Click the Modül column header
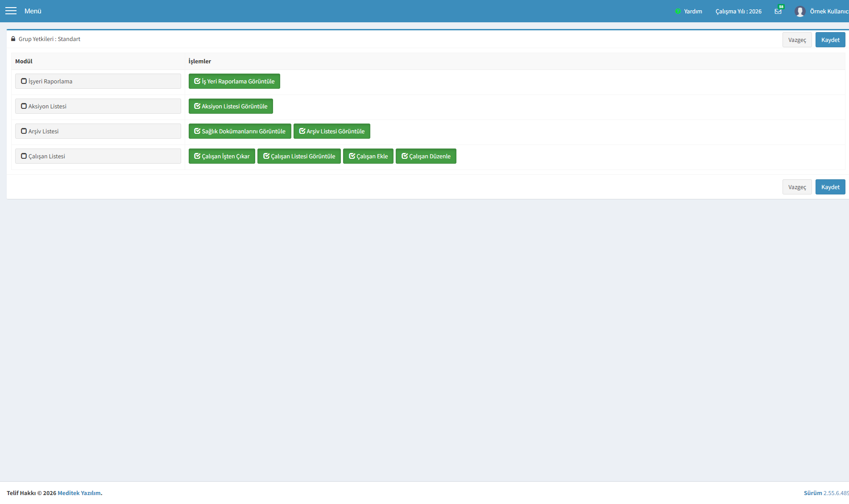The height and width of the screenshot is (504, 849). [24, 61]
